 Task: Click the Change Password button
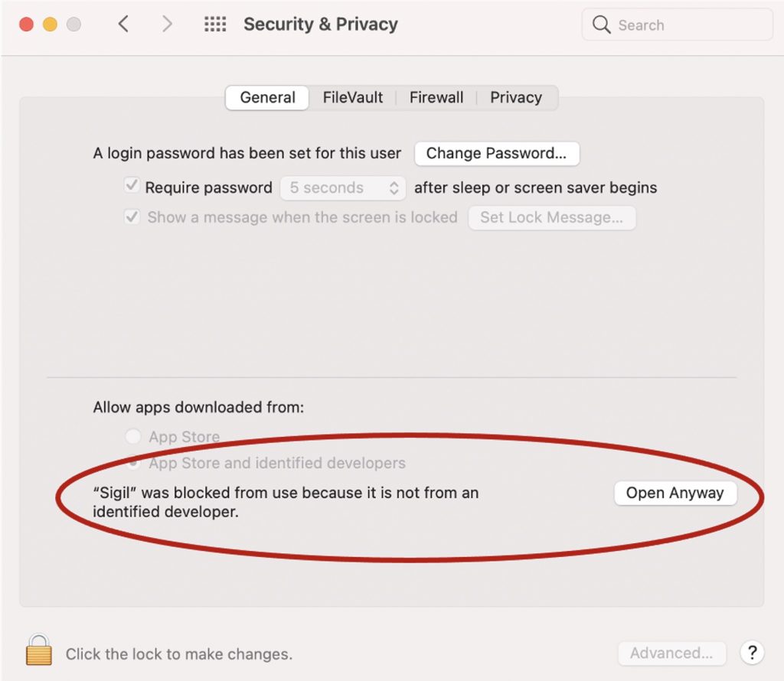[x=496, y=153]
